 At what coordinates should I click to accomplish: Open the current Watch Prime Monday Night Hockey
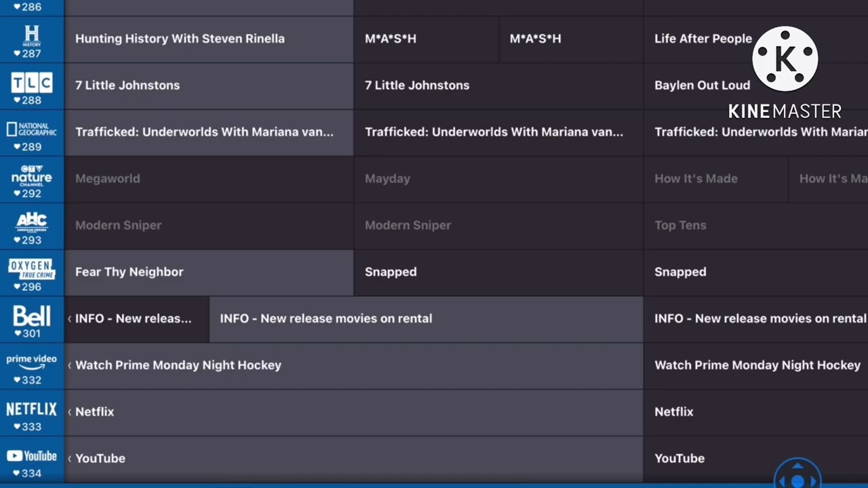tap(353, 365)
